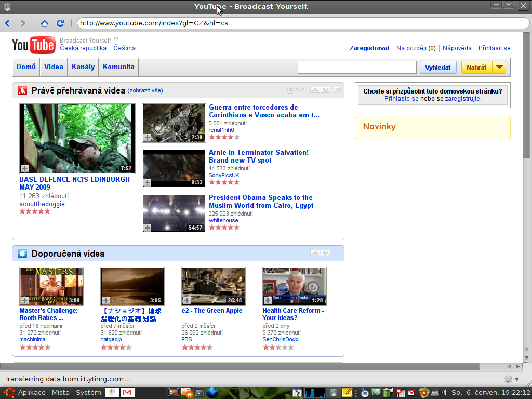
Task: Play the Japanese natgeojp video thumbnail
Action: pos(132,286)
